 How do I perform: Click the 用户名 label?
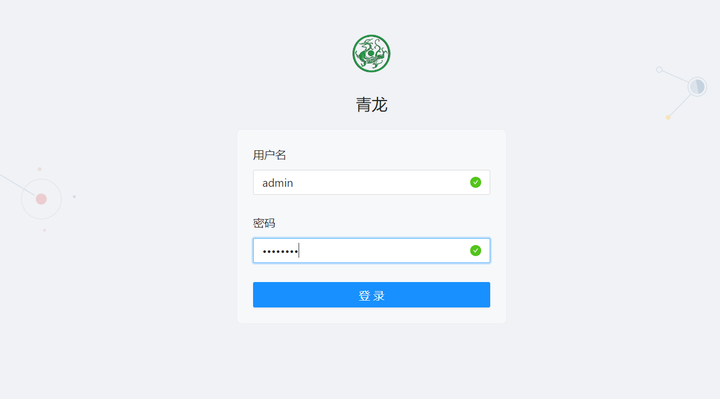tap(270, 155)
